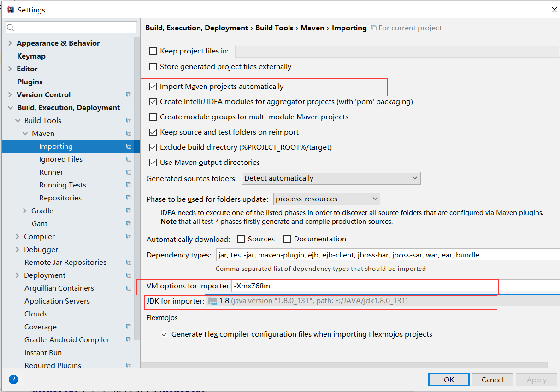The height and width of the screenshot is (392, 560).
Task: Click project-level icon on Importing row
Action: click(129, 146)
